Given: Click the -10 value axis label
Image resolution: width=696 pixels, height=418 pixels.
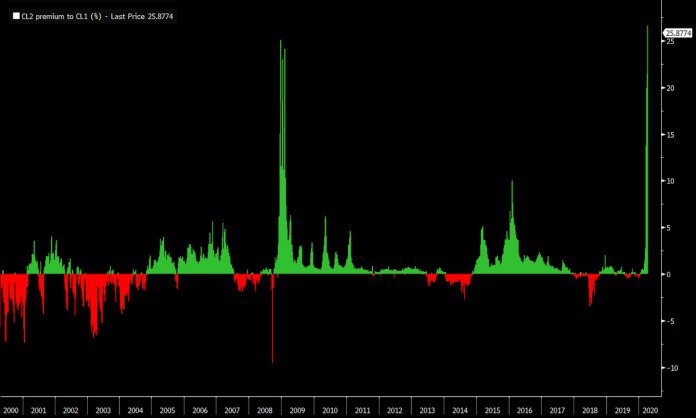Looking at the screenshot, I should pos(672,367).
